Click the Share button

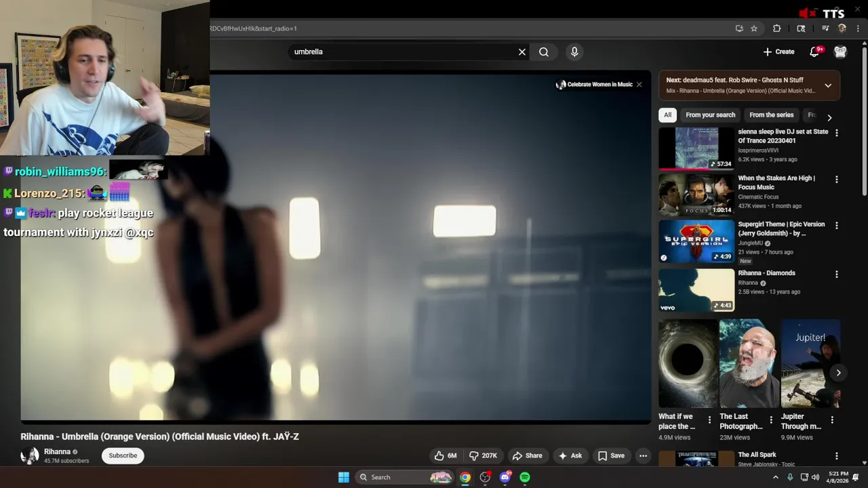528,455
